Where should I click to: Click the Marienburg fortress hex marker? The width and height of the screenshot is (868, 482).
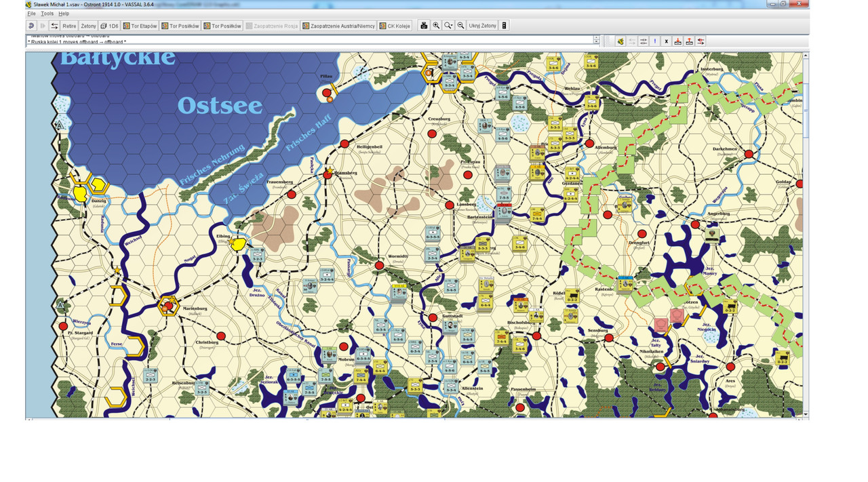coord(168,306)
